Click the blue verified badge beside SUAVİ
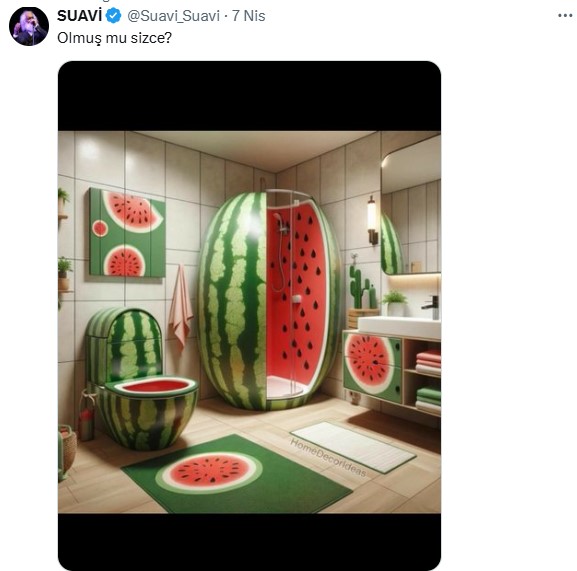577x571 pixels. [x=114, y=16]
